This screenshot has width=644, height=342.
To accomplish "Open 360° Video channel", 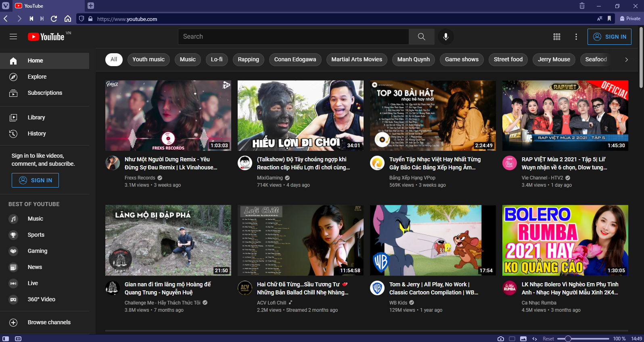I will 44,299.
